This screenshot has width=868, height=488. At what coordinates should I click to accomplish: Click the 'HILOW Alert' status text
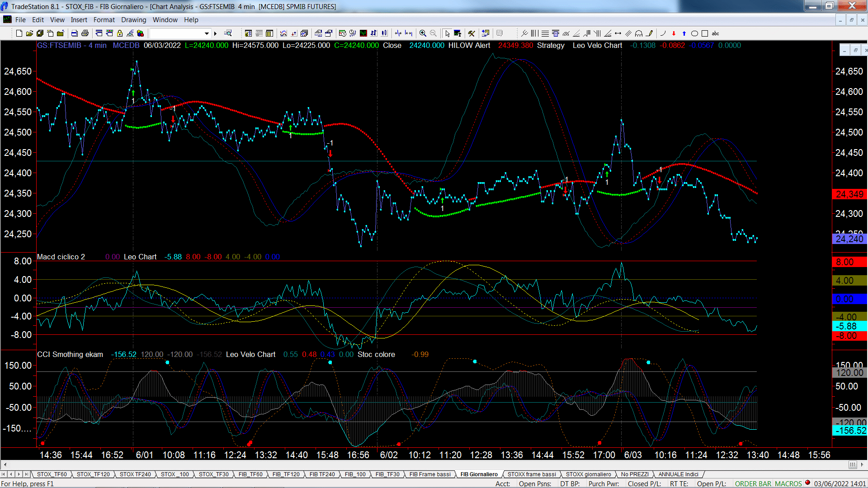(x=469, y=45)
